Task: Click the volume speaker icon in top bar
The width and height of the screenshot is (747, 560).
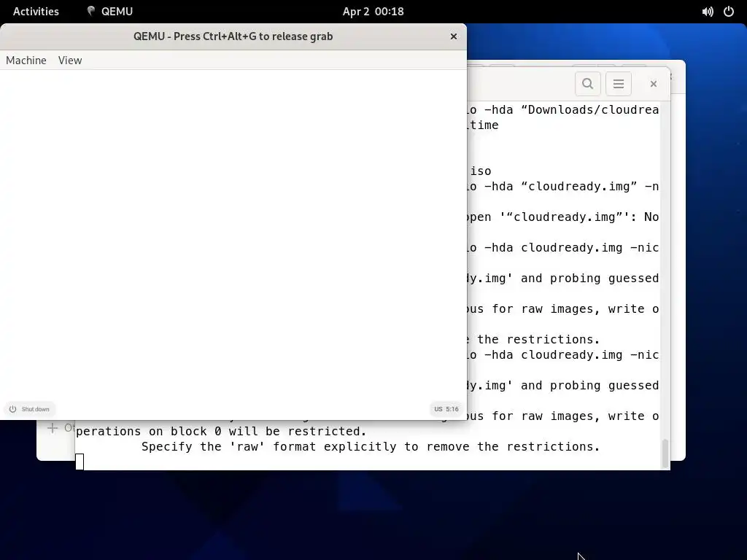Action: coord(708,12)
